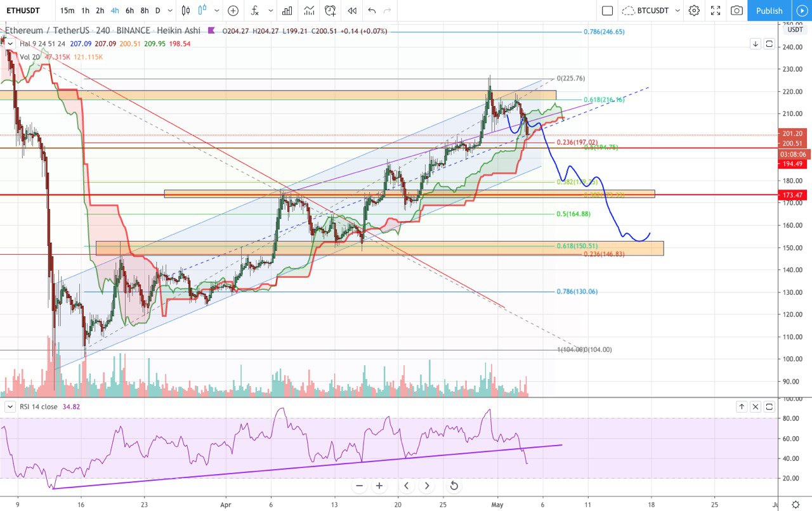Create a new alert with alarm-clock icon
812x511 pixels.
click(x=331, y=10)
